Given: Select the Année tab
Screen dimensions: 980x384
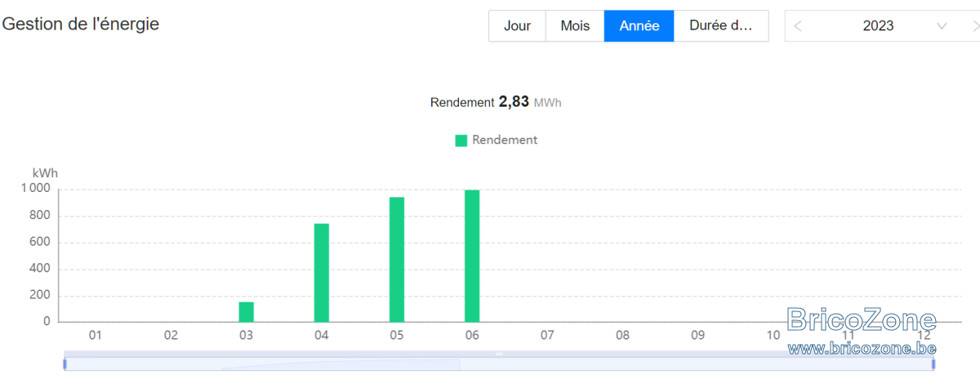Looking at the screenshot, I should pyautogui.click(x=639, y=26).
